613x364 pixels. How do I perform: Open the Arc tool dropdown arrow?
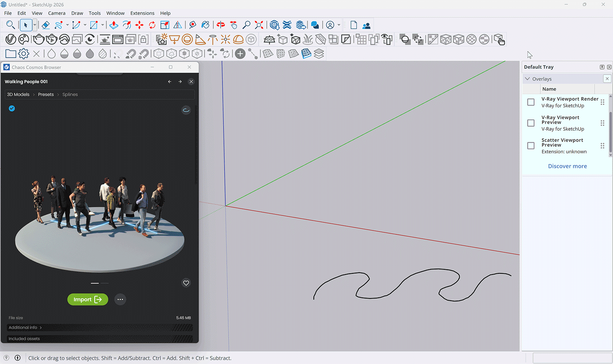(x=85, y=25)
